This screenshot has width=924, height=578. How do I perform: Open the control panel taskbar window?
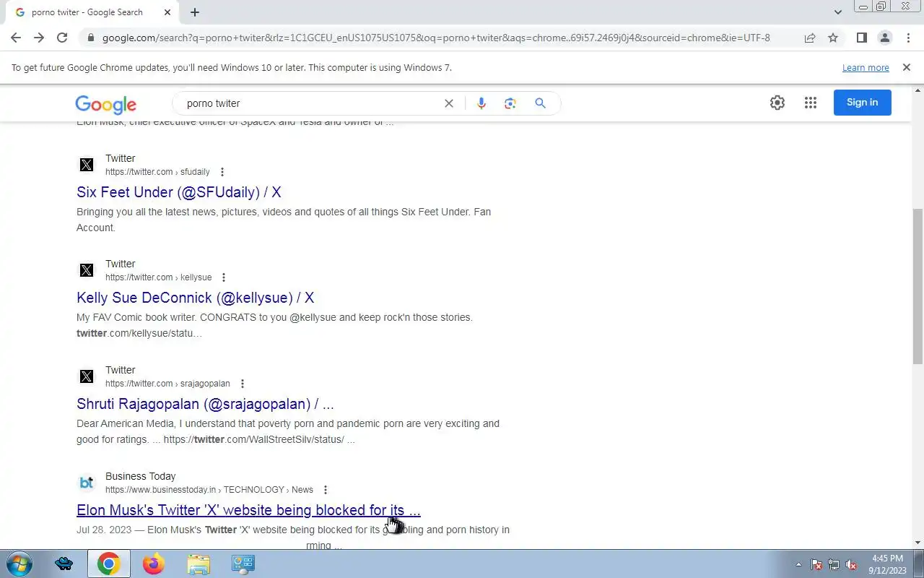coord(243,564)
